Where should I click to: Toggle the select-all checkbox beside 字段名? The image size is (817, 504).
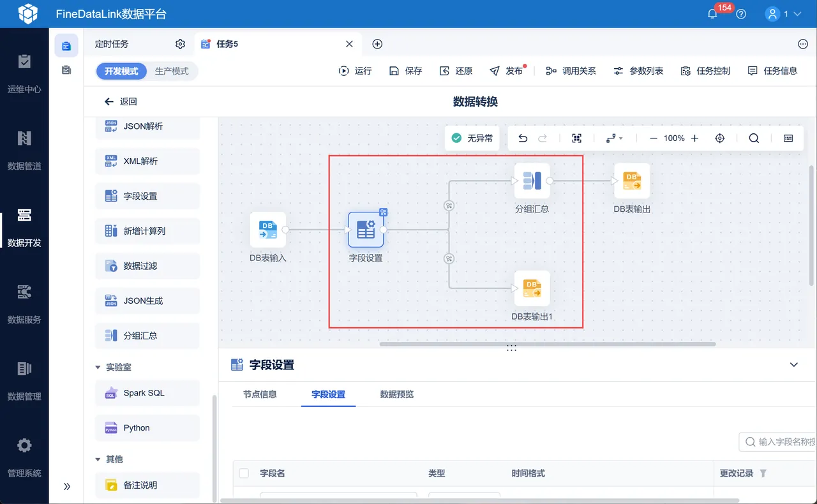tap(244, 473)
